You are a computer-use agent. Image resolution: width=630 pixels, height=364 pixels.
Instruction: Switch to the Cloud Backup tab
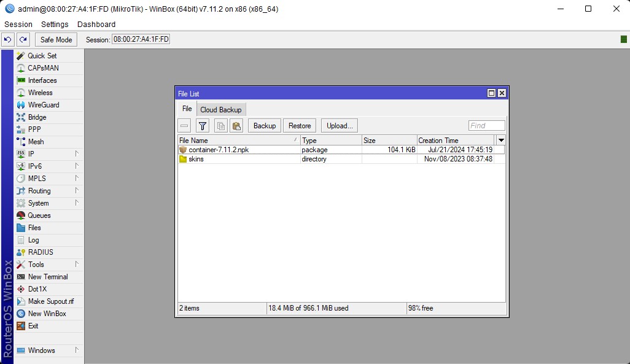[x=220, y=110]
